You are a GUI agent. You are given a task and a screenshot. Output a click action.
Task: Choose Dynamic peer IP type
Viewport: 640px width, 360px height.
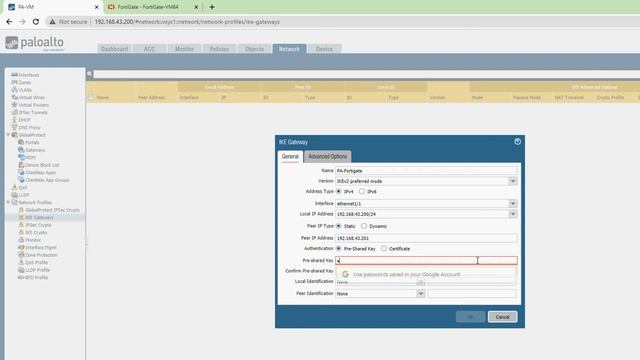pyautogui.click(x=364, y=226)
